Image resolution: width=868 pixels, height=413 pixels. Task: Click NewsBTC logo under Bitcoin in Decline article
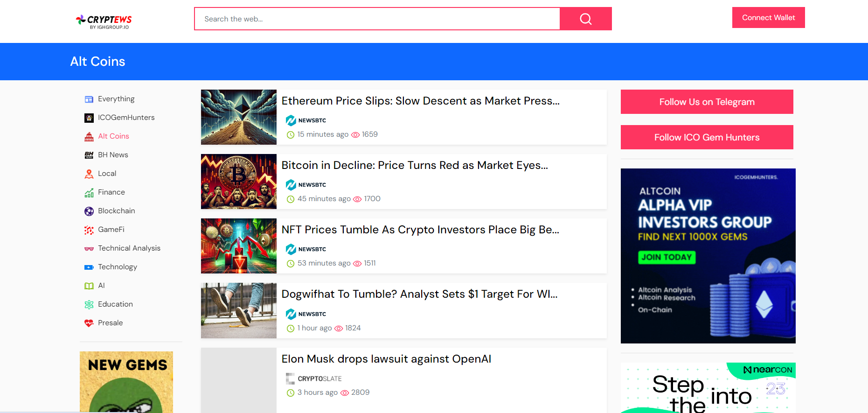306,185
